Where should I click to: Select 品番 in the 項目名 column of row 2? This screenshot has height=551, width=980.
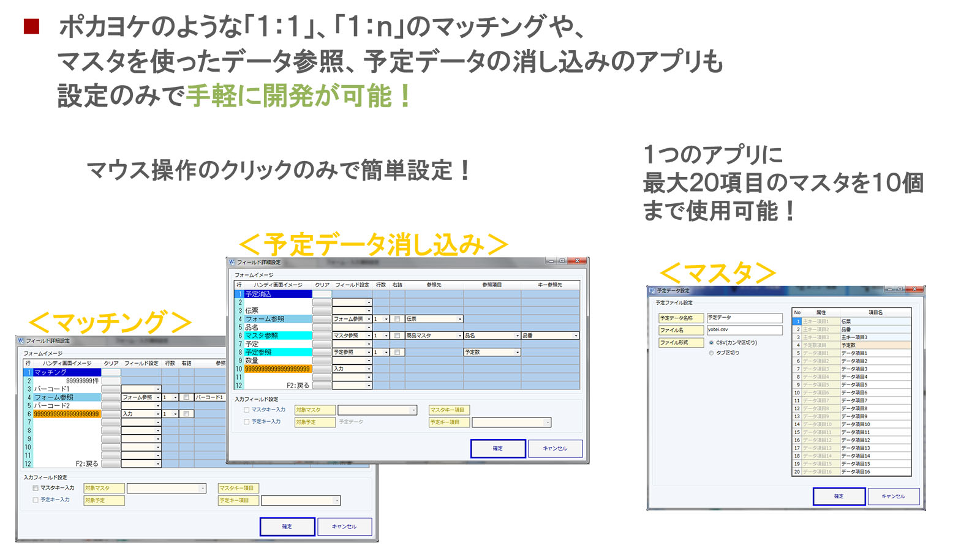coord(875,329)
